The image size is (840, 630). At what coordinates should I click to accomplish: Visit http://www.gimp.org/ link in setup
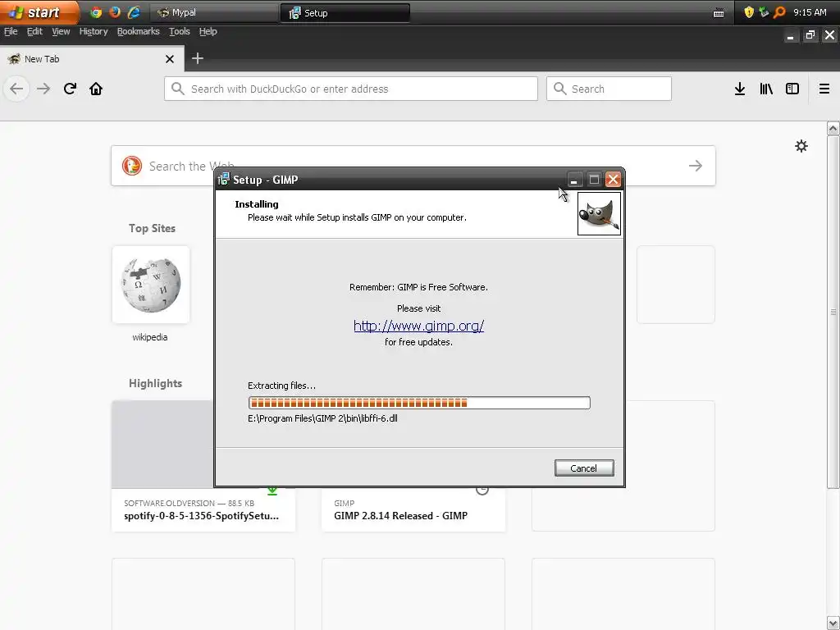pos(419,326)
